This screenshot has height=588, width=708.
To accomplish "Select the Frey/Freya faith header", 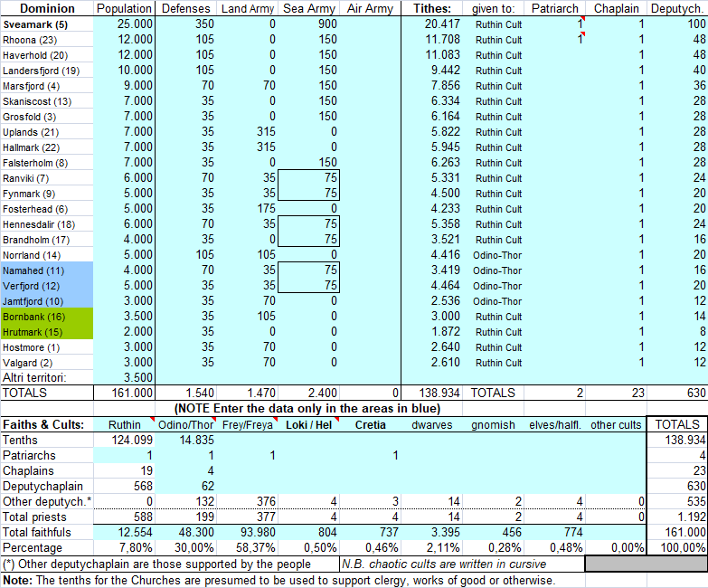I will [x=247, y=424].
